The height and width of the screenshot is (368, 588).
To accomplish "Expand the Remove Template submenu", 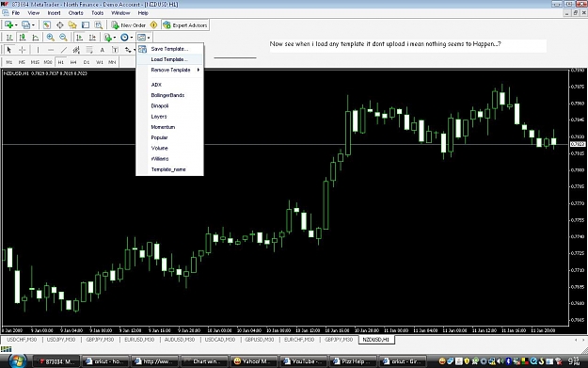I will click(170, 71).
